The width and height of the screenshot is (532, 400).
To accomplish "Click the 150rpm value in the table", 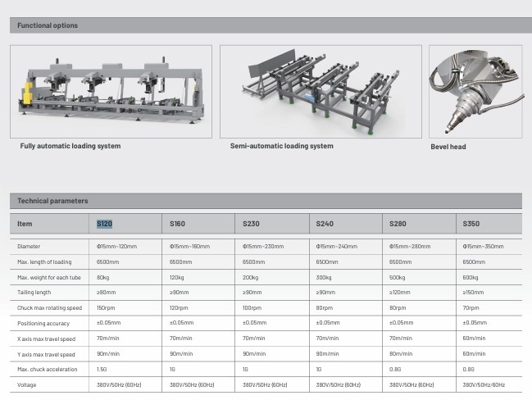I will 105,307.
